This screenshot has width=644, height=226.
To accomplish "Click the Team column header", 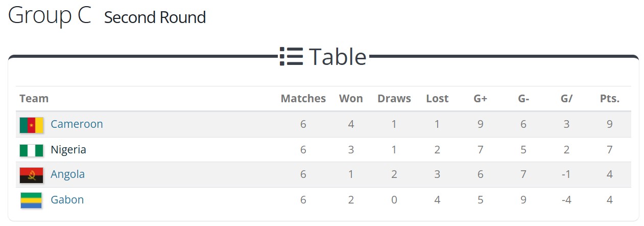I will point(34,99).
